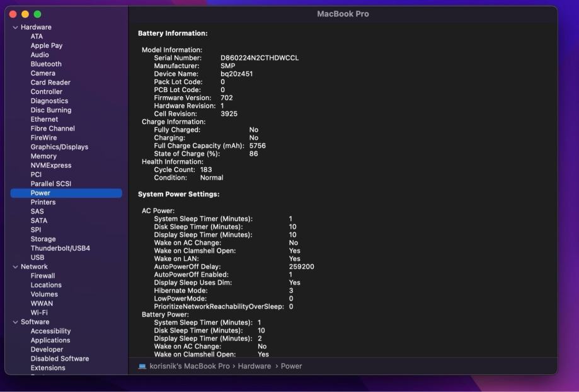Open WWAN under Network

click(42, 304)
